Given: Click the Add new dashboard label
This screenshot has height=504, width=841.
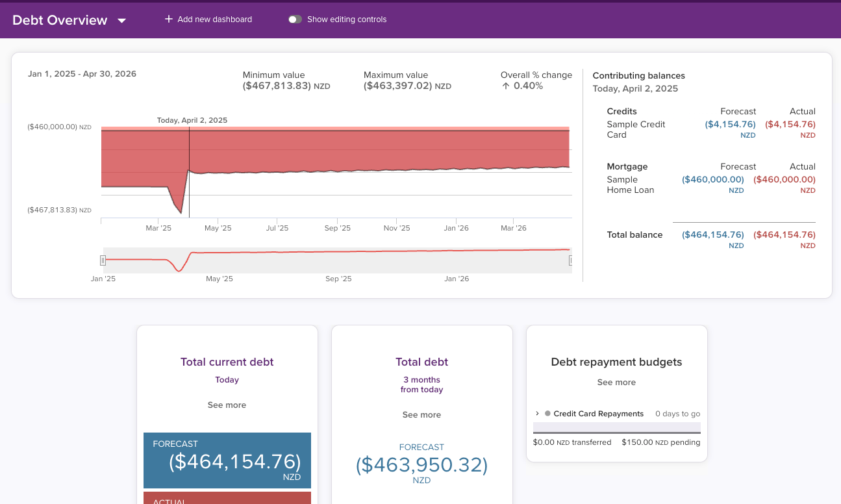Looking at the screenshot, I should (214, 19).
